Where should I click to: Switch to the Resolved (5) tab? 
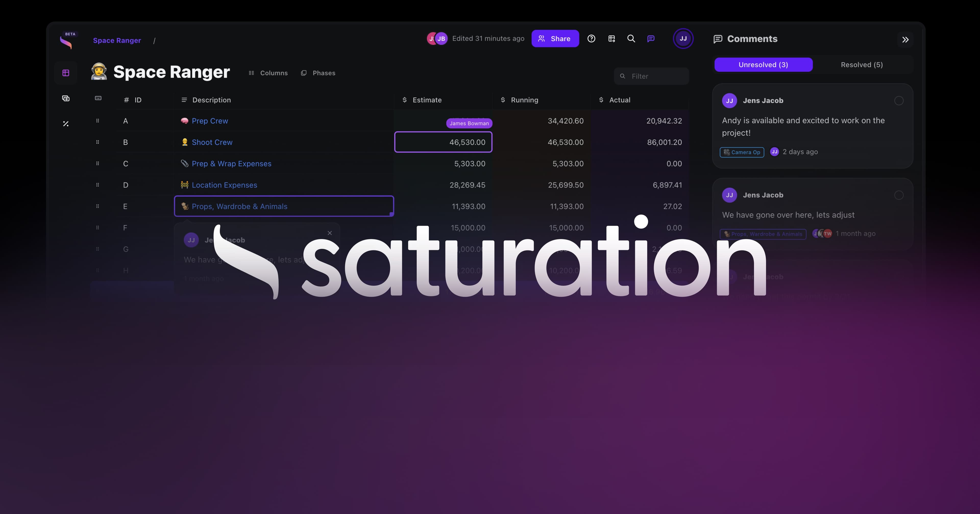(861, 65)
